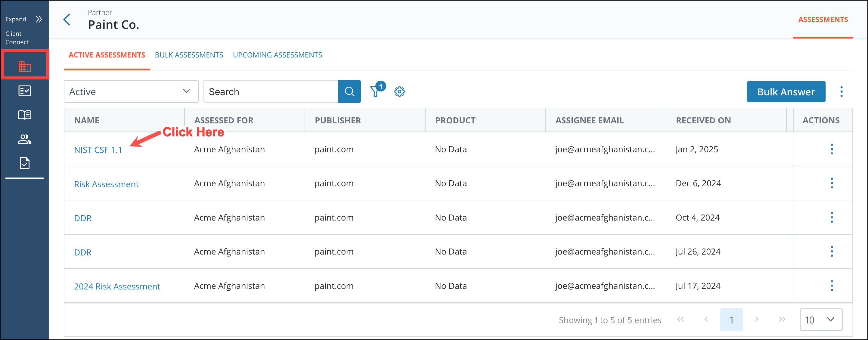Image resolution: width=868 pixels, height=340 pixels.
Task: Go back using the left chevron arrow
Action: (67, 20)
